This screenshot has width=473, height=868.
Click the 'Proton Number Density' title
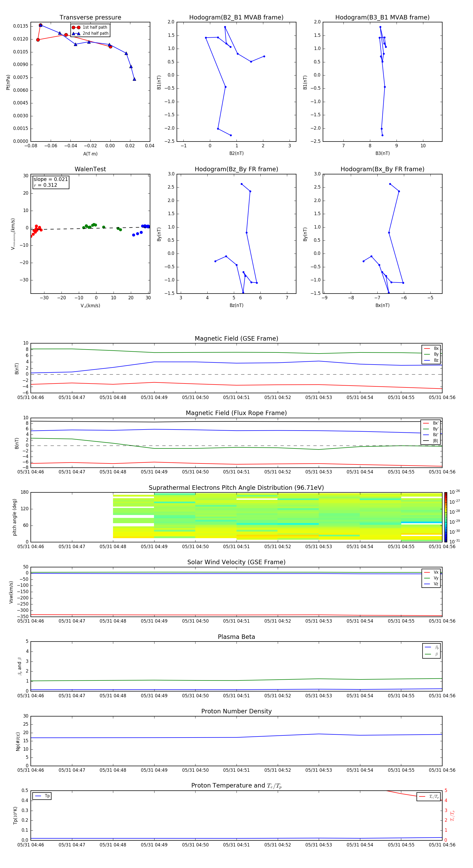tap(236, 711)
